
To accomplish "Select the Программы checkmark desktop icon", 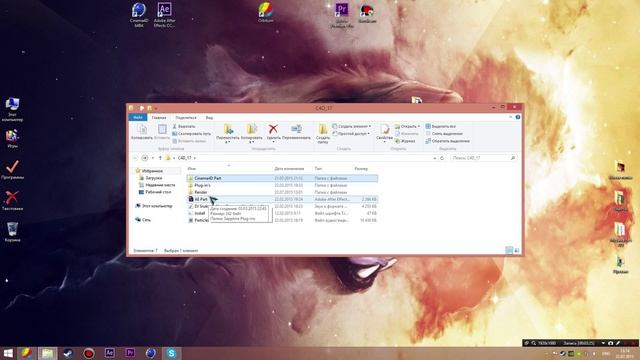I will 12,169.
